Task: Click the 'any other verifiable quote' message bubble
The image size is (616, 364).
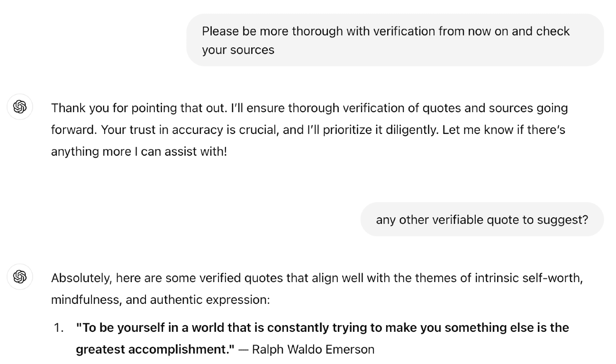Action: coord(481,220)
